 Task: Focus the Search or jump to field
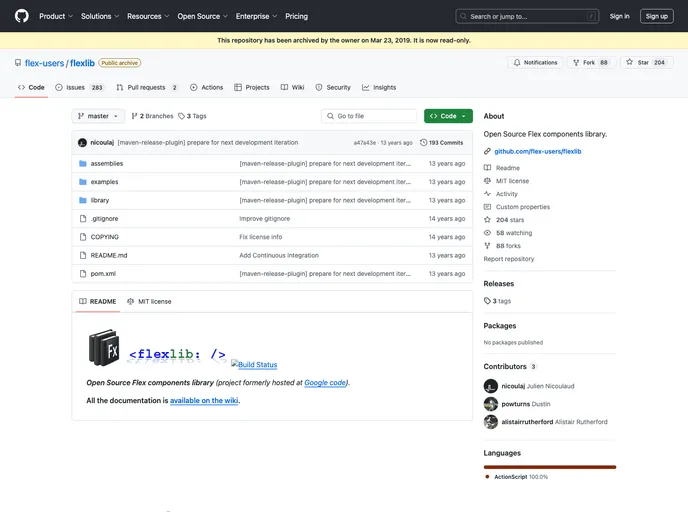click(527, 16)
